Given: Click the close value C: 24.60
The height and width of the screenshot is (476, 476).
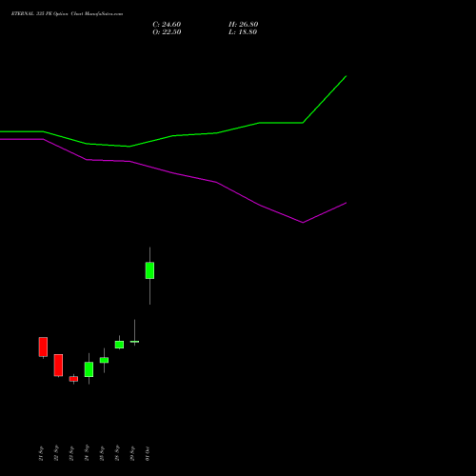Looking at the screenshot, I should pos(167,25).
